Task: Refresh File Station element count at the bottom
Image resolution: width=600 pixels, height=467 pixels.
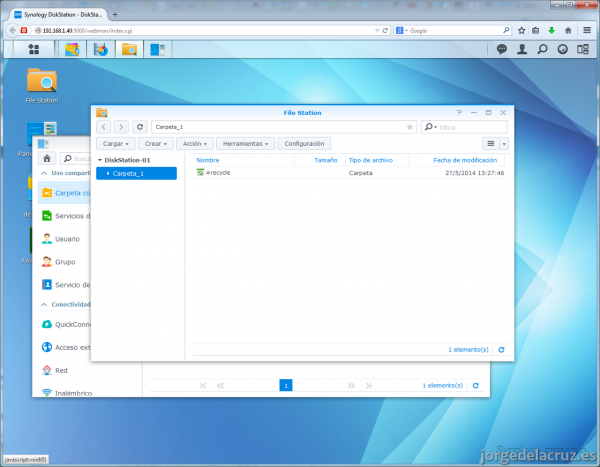Action: (x=501, y=349)
